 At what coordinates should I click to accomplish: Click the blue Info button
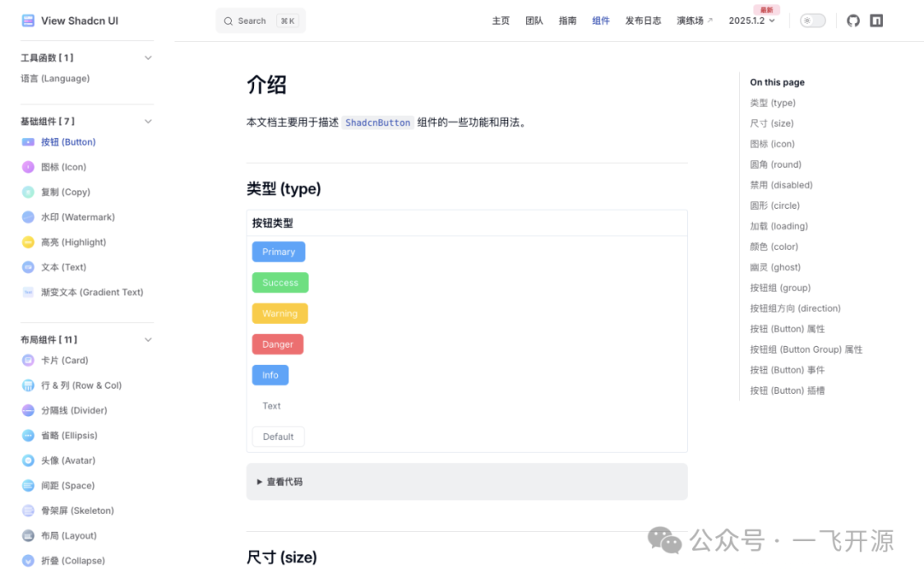(270, 375)
